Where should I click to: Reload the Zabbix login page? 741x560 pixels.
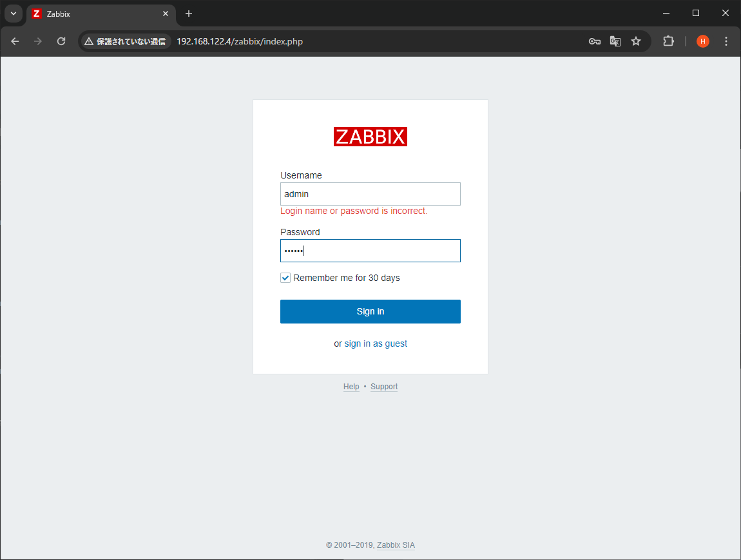pyautogui.click(x=61, y=42)
